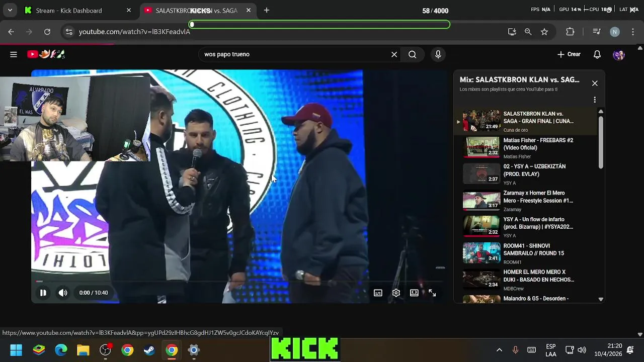
Task: Open taskbar clock and date
Action: 608,350
